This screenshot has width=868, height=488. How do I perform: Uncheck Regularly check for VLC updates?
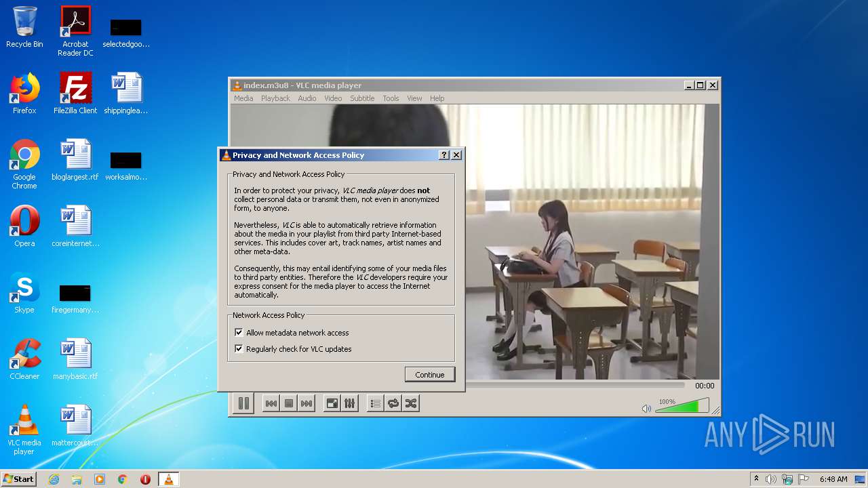pyautogui.click(x=239, y=349)
